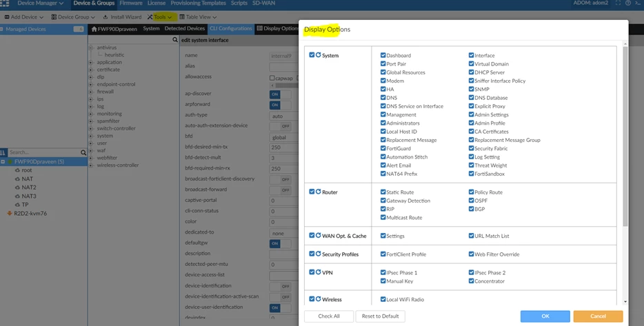Click the Check All button

pyautogui.click(x=329, y=316)
